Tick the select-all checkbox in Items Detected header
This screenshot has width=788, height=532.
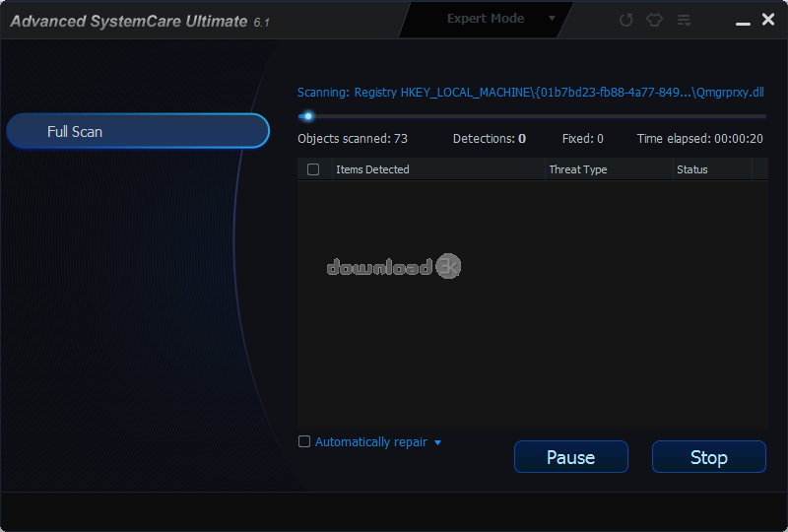coord(313,169)
